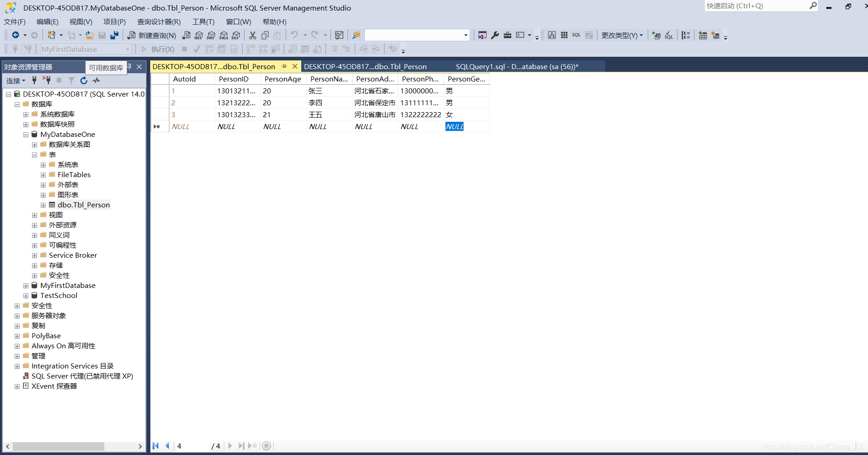Click the current row number field
The width and height of the screenshot is (868, 455).
pyautogui.click(x=192, y=446)
